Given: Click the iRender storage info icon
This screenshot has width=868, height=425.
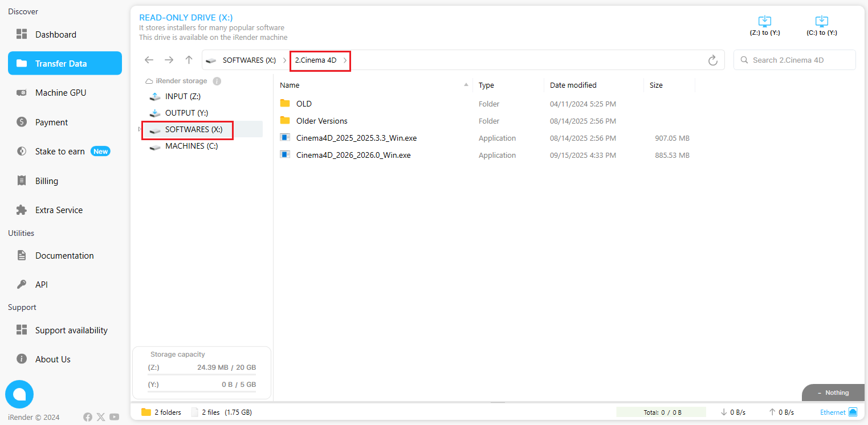Looking at the screenshot, I should pyautogui.click(x=217, y=81).
